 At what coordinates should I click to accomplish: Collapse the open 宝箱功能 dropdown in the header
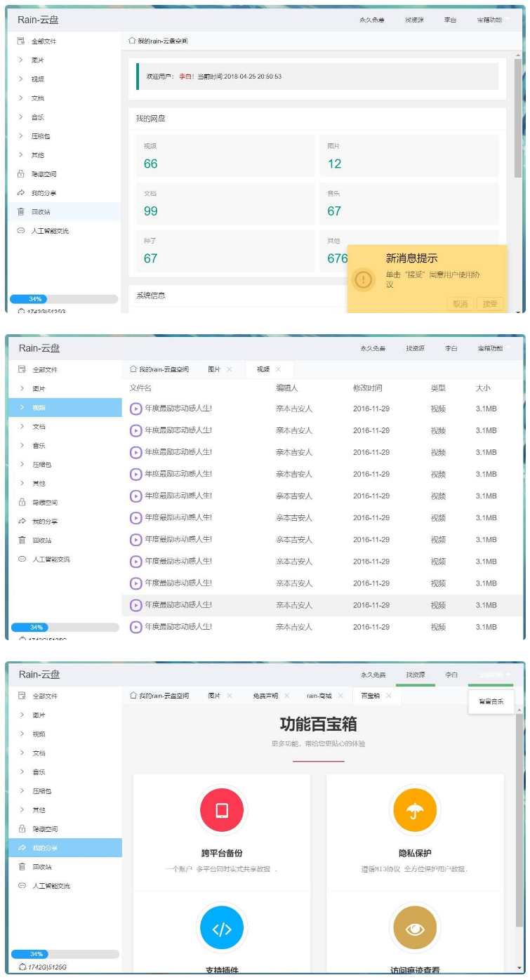pos(494,675)
